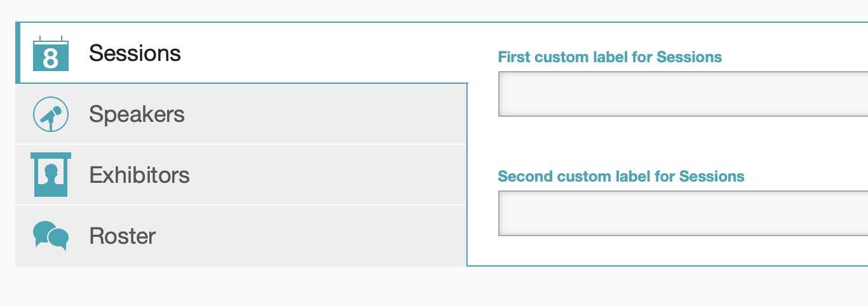Click the Sessions calendar icon

click(x=50, y=53)
